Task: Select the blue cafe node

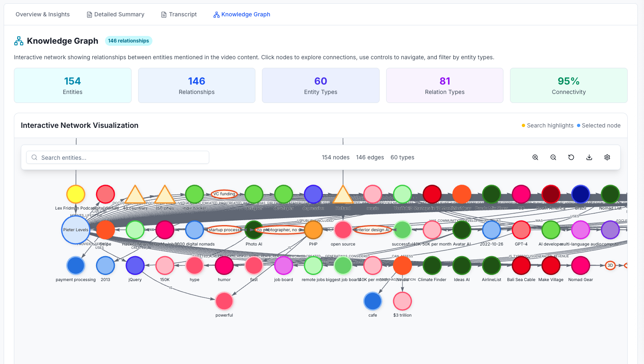Action: coord(373,301)
